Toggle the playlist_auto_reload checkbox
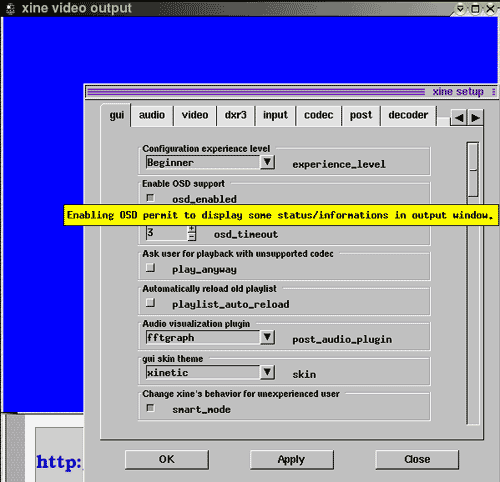500x482 pixels. click(x=150, y=303)
